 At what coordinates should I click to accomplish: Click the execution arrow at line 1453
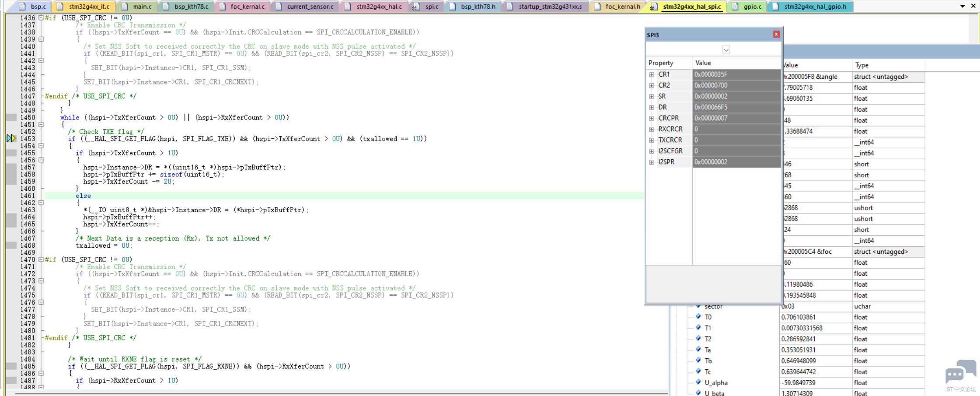click(11, 138)
